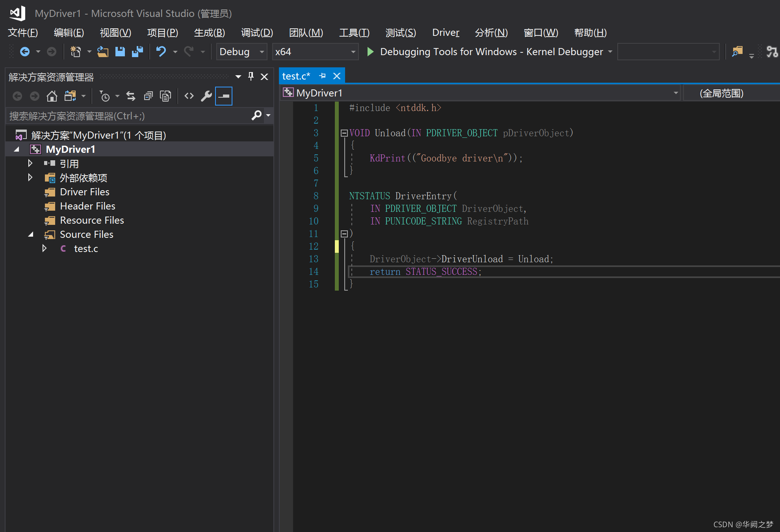Click Collapse All icon in Solution Explorer
Viewport: 780px width, 532px height.
point(148,96)
